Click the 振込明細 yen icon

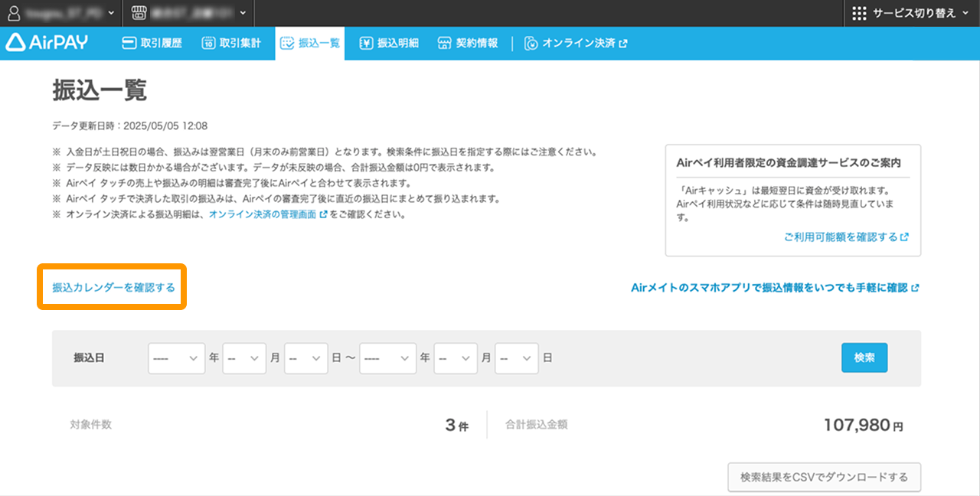pyautogui.click(x=366, y=44)
